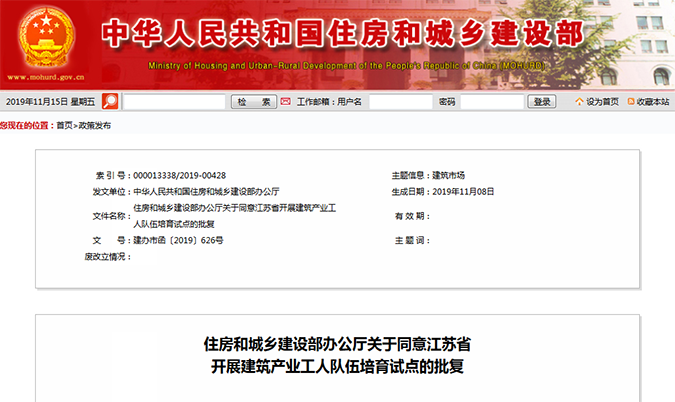Click the 登录 login button
The height and width of the screenshot is (402, 675).
pyautogui.click(x=542, y=102)
